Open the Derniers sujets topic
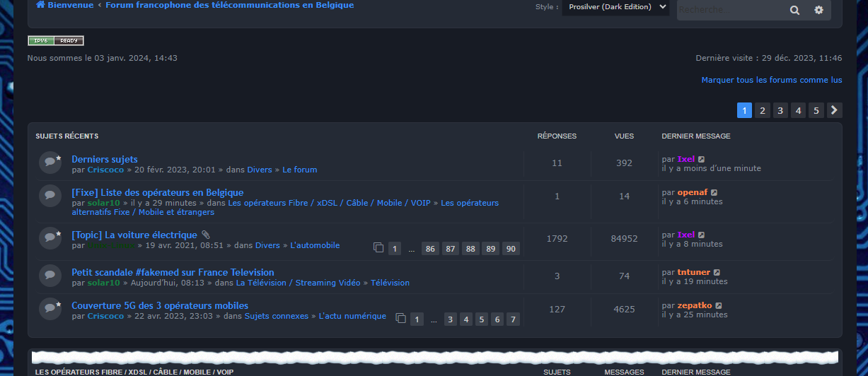This screenshot has height=376, width=868. [x=105, y=159]
